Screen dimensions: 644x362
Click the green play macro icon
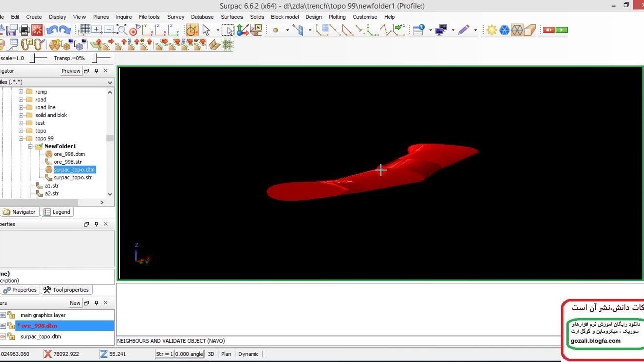pyautogui.click(x=561, y=30)
